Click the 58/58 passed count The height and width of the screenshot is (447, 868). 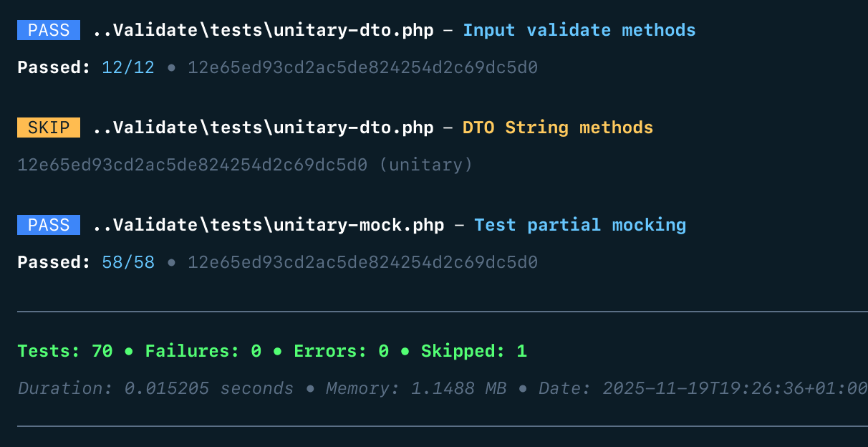[x=128, y=262]
